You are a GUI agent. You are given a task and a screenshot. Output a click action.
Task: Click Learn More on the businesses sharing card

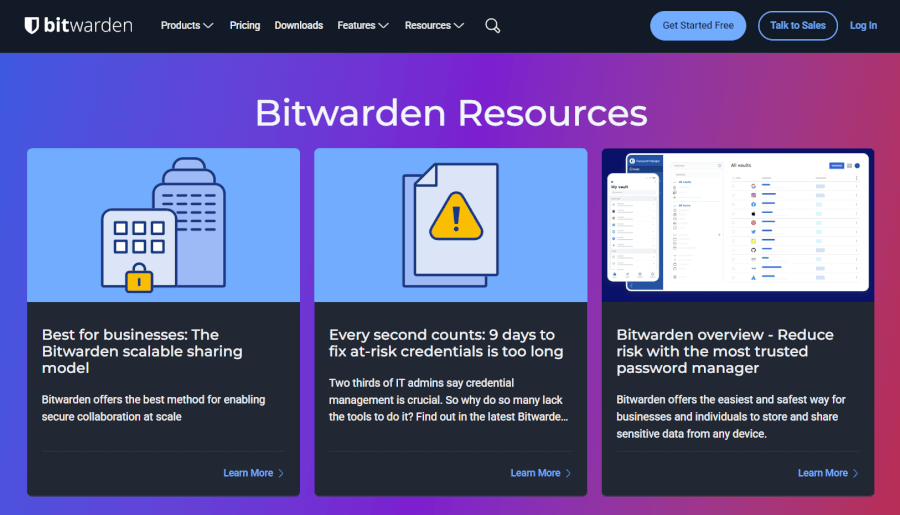pos(253,473)
